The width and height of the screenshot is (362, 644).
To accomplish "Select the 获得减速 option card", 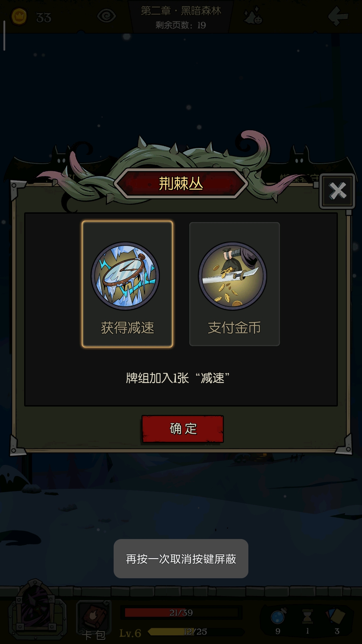I will click(x=127, y=284).
